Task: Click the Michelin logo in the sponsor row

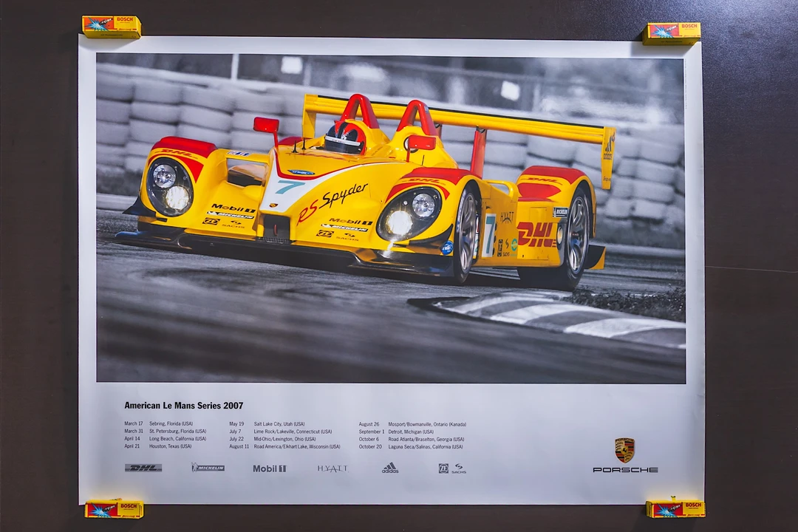Action: tap(208, 467)
